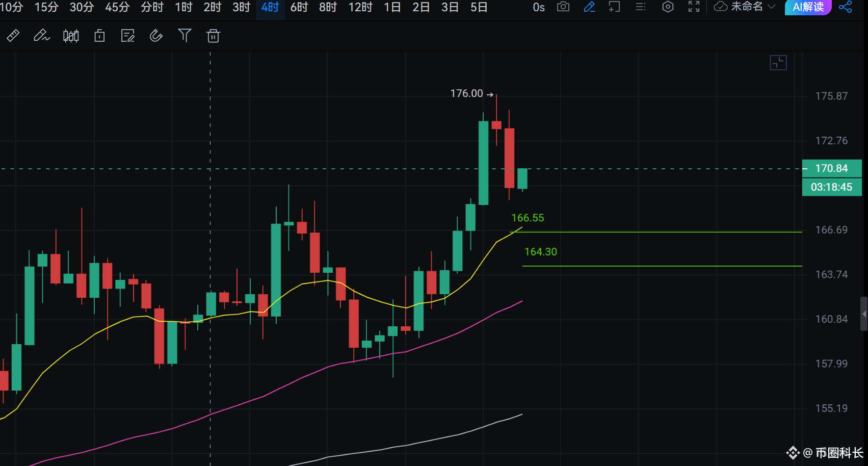Open the note edit tool
868x466 pixels.
point(127,36)
